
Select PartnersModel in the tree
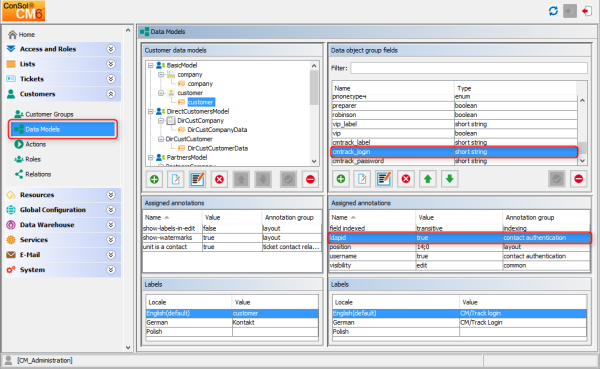click(x=187, y=157)
